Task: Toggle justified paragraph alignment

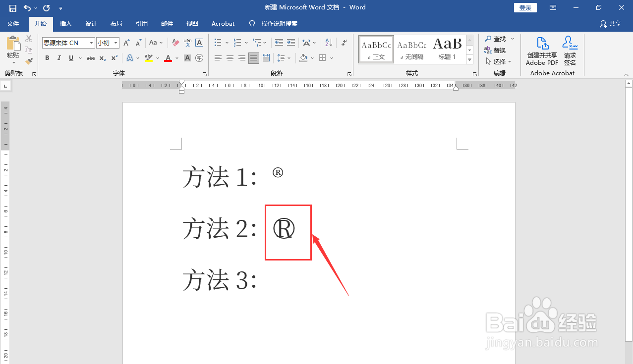Action: click(253, 58)
